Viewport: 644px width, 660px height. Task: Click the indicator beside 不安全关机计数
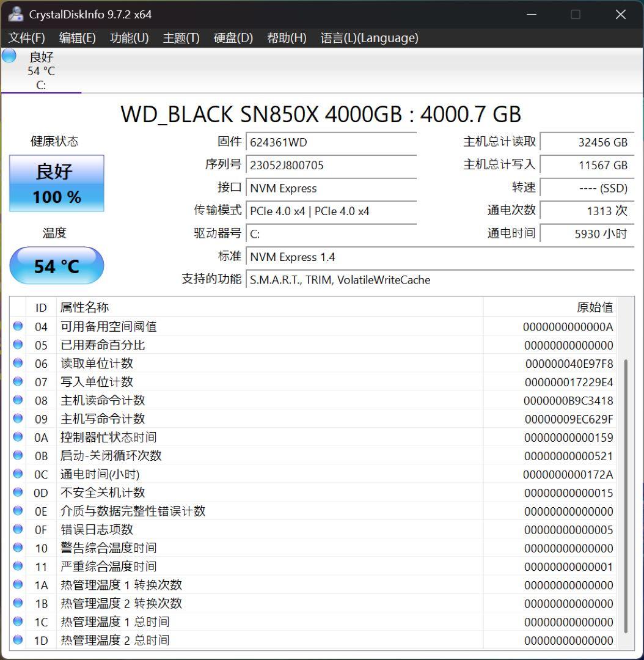pos(18,492)
